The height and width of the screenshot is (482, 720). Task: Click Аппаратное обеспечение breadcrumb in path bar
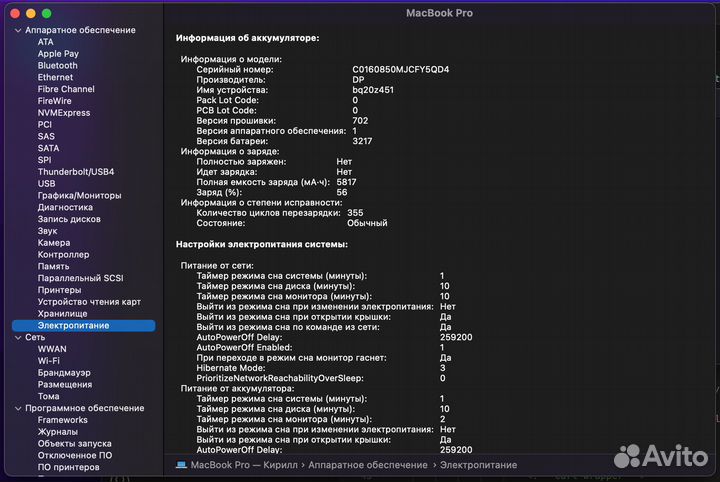[368, 465]
